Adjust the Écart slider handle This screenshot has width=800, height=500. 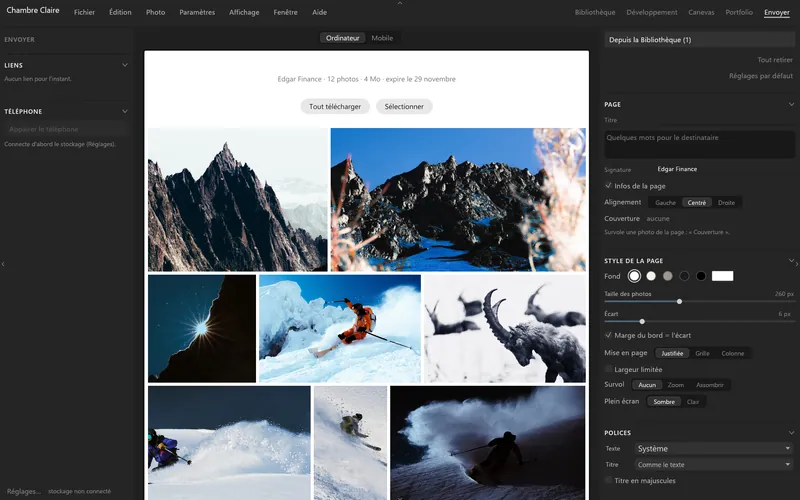pyautogui.click(x=642, y=321)
